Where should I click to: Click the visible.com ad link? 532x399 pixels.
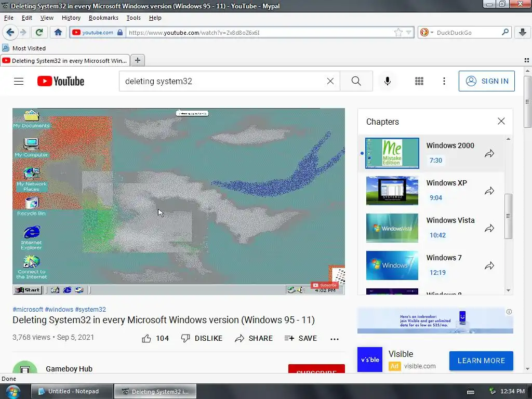[420, 366]
